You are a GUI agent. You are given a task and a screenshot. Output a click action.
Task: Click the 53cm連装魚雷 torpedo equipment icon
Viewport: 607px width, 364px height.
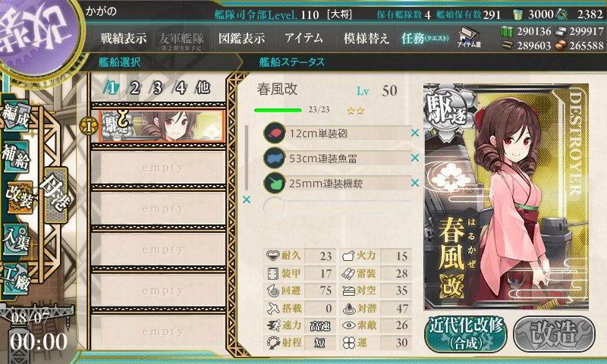[x=275, y=158]
